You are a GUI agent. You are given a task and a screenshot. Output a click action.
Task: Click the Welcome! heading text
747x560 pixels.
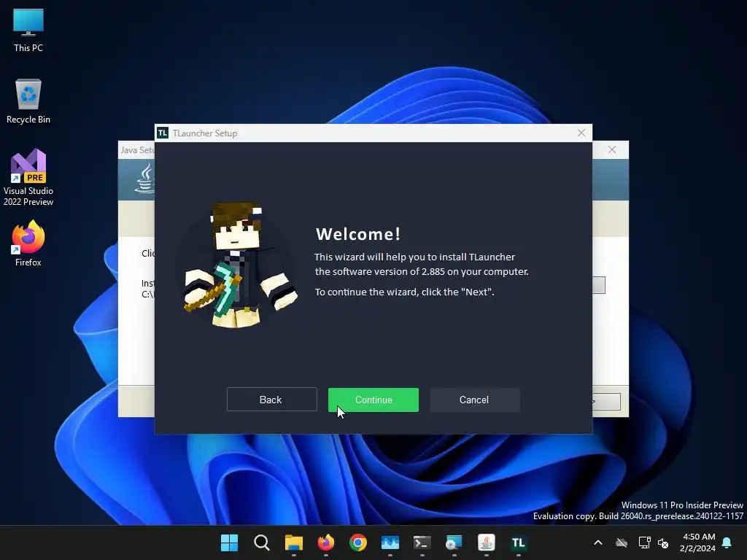(x=358, y=234)
